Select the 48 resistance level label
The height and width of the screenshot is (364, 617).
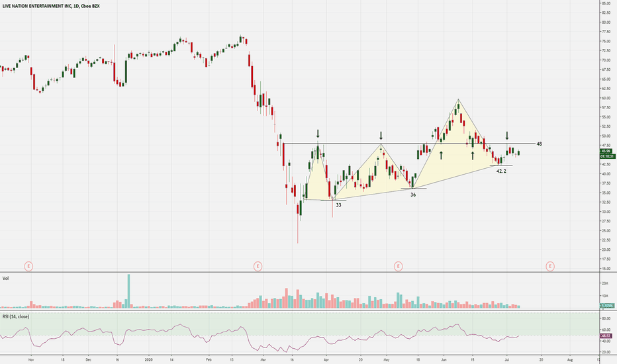pos(539,144)
